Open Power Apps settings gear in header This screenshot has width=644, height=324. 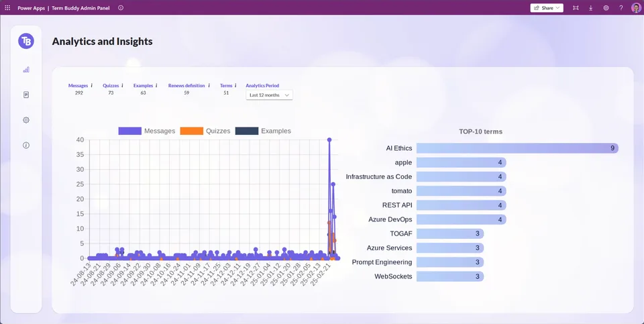point(606,8)
